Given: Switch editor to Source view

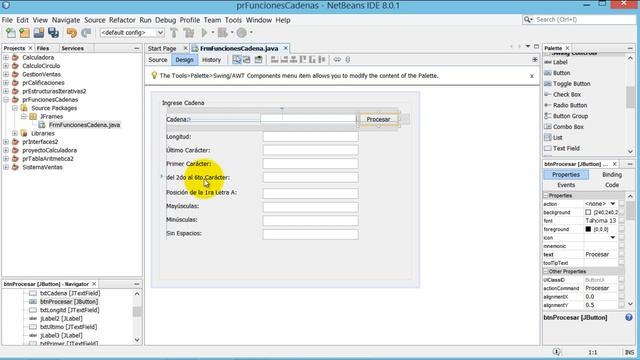Looking at the screenshot, I should coord(158,60).
